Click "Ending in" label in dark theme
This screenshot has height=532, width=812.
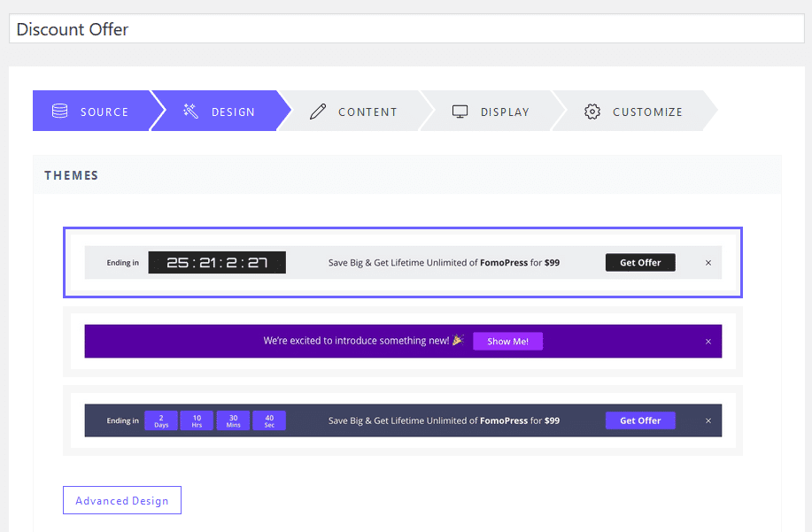[123, 420]
